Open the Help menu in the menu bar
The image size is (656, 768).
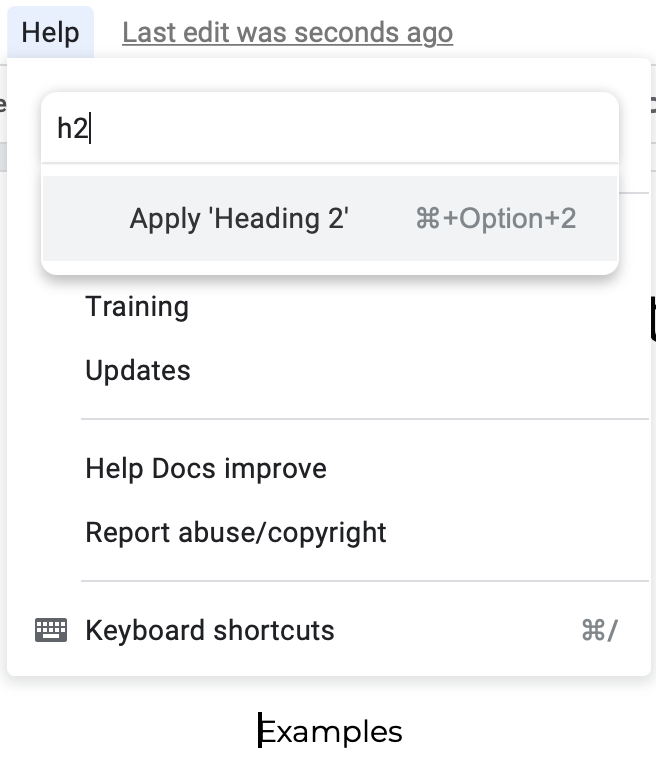[x=50, y=32]
